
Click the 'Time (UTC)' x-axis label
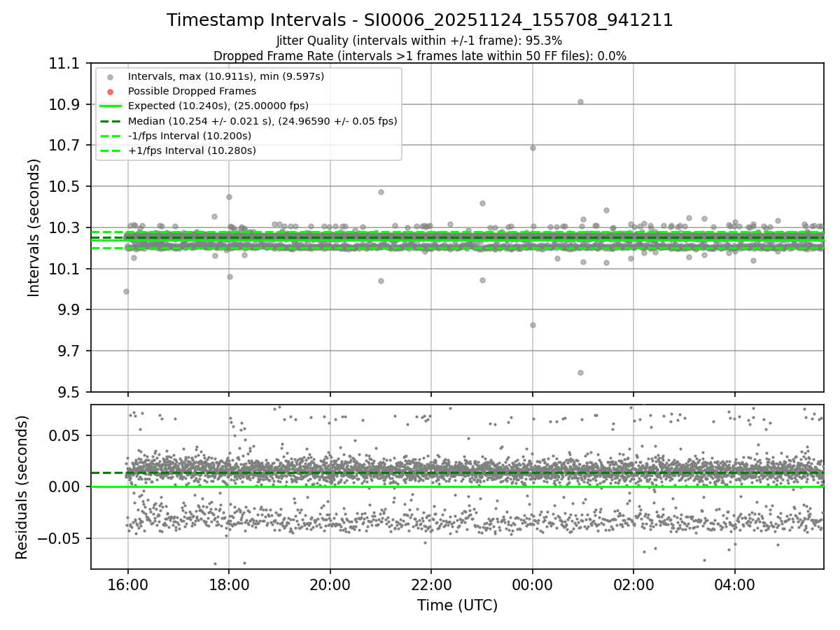point(457,605)
